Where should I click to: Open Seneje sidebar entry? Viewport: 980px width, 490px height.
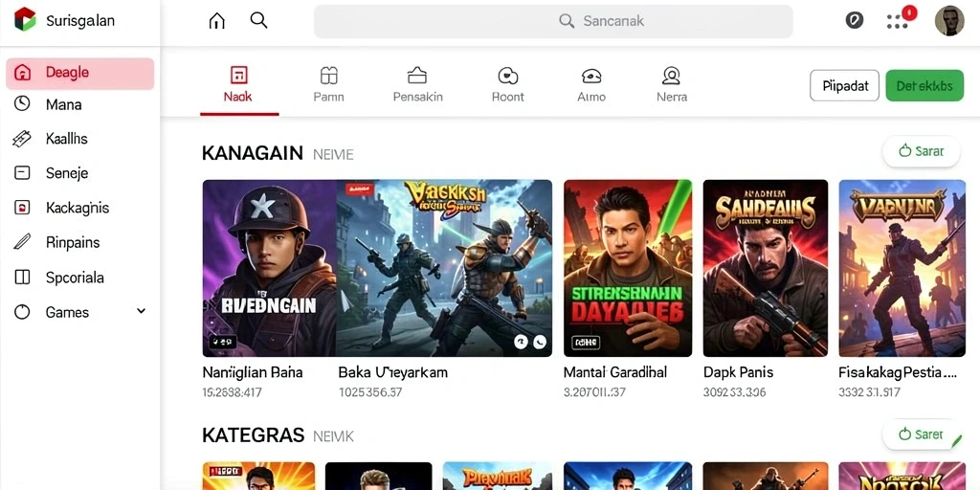tap(80, 173)
